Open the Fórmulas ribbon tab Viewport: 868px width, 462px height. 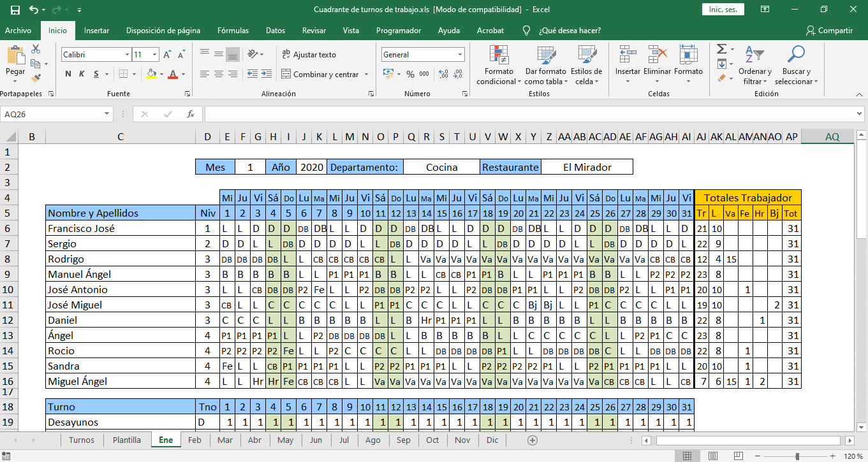233,31
